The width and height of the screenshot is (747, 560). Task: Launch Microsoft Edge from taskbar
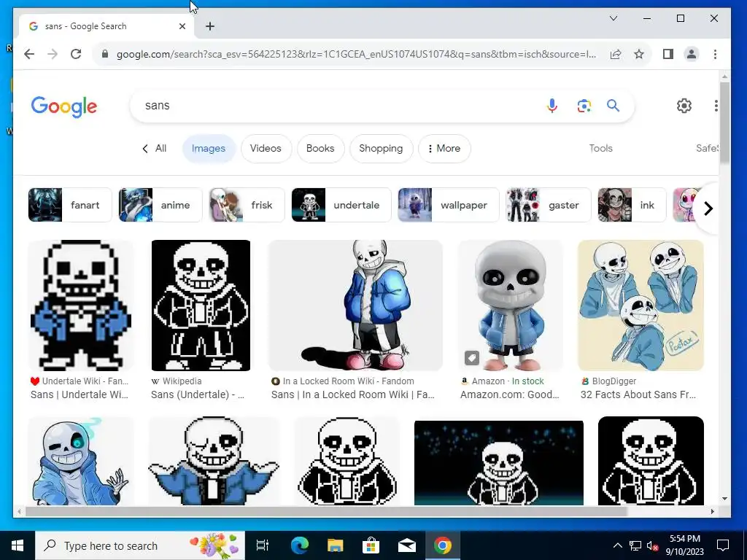pos(300,545)
